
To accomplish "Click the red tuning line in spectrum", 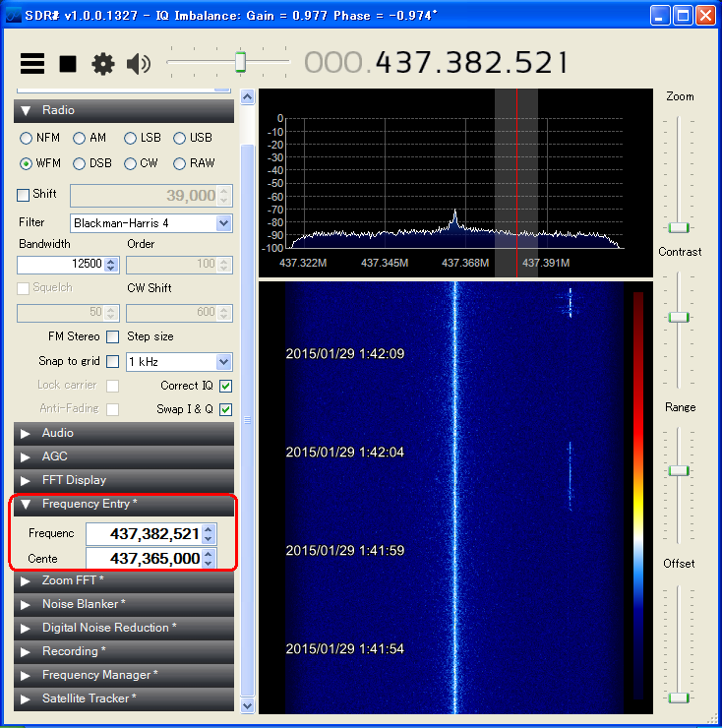I will tap(516, 183).
